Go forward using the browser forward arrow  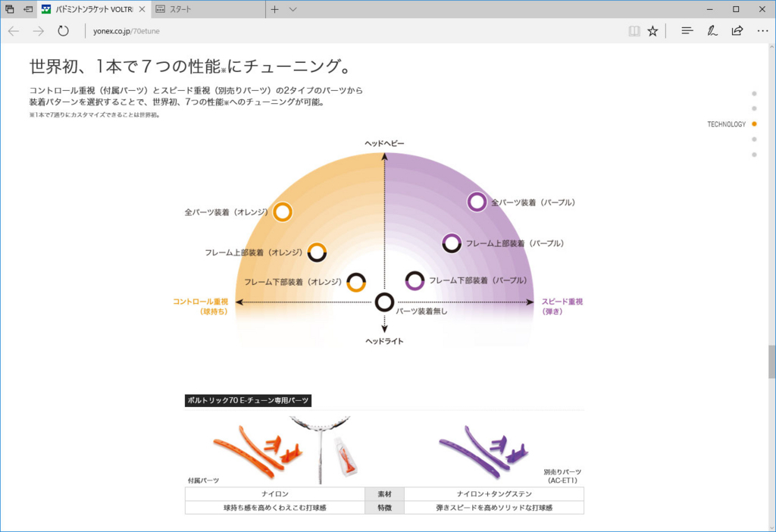pyautogui.click(x=38, y=31)
